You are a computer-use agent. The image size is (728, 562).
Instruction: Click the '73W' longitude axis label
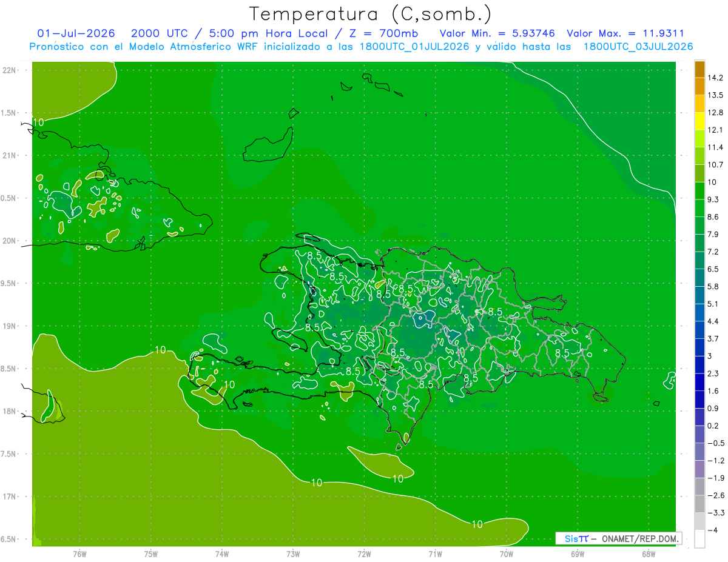click(x=293, y=554)
